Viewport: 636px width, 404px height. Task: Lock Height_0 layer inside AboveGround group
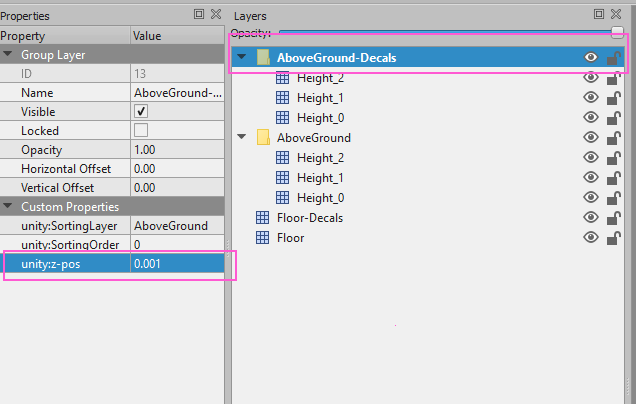(x=614, y=198)
